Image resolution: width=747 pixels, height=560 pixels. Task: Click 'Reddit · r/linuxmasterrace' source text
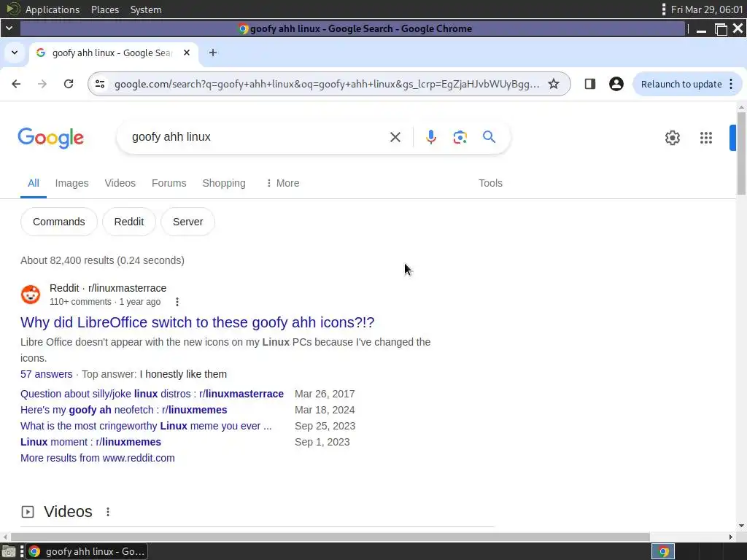click(x=108, y=289)
